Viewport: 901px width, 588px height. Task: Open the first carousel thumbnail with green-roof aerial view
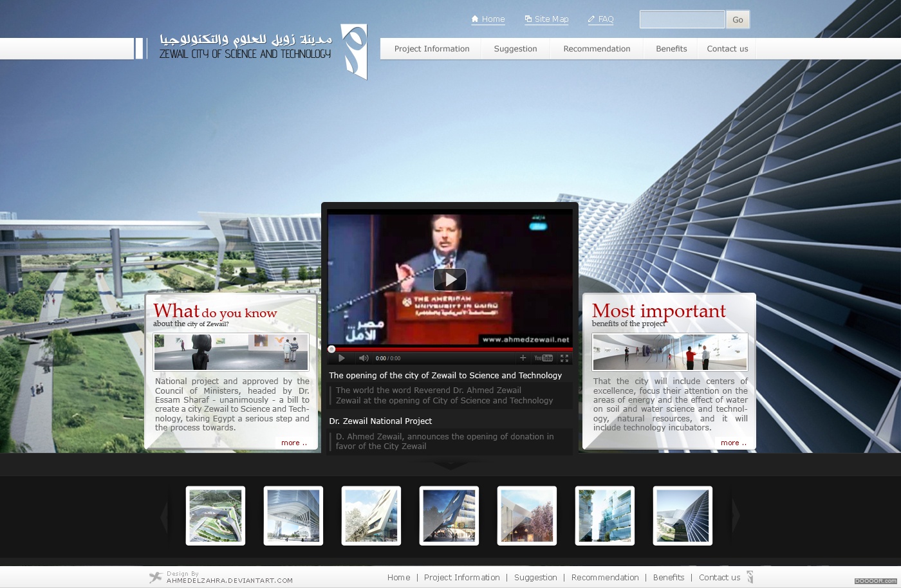216,516
